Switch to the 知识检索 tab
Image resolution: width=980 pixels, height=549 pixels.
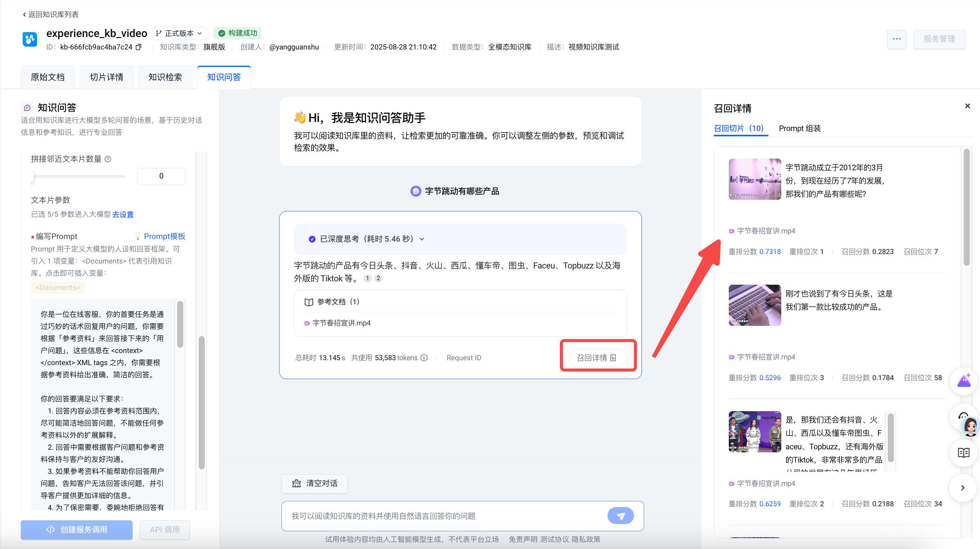click(165, 77)
